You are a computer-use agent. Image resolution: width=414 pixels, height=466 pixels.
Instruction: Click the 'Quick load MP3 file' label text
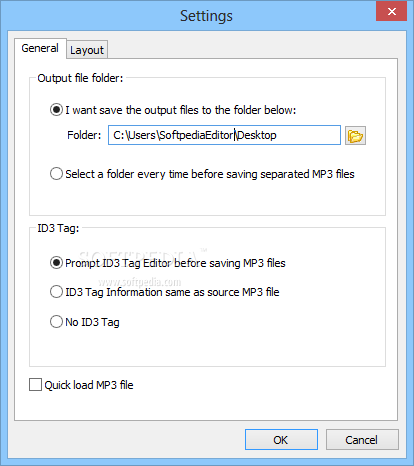pyautogui.click(x=89, y=385)
